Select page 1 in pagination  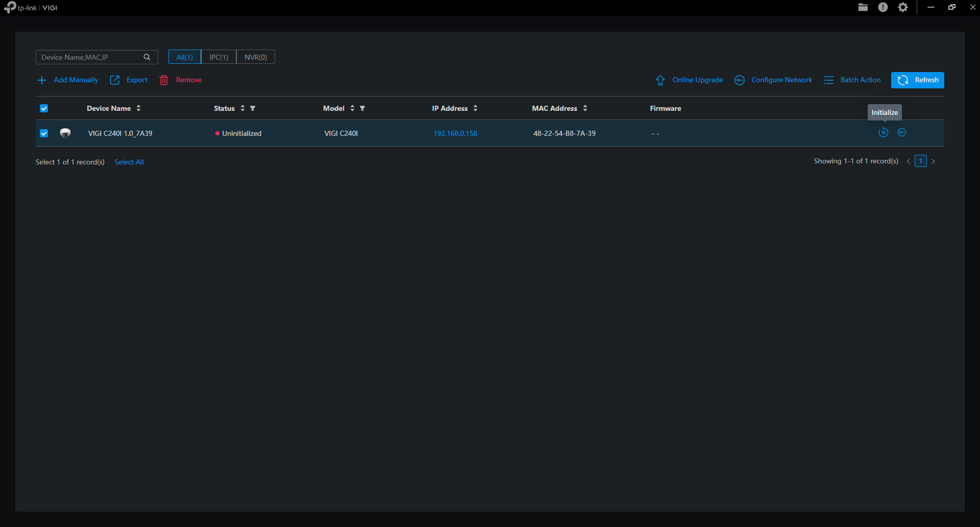[921, 161]
